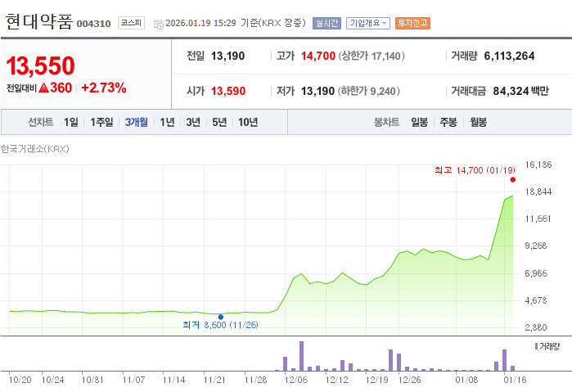This screenshot has height=392, width=572.
Task: Open the 기업개요 dropdown
Action: pos(368,24)
